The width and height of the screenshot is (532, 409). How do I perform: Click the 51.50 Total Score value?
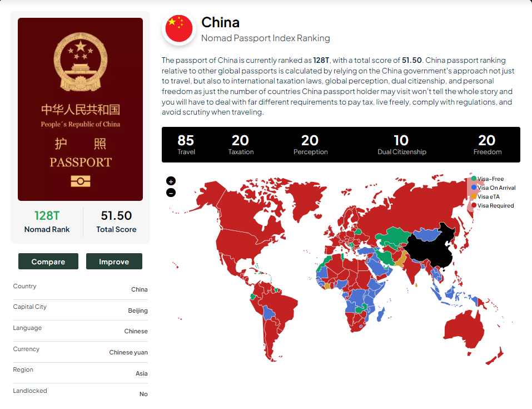click(116, 216)
